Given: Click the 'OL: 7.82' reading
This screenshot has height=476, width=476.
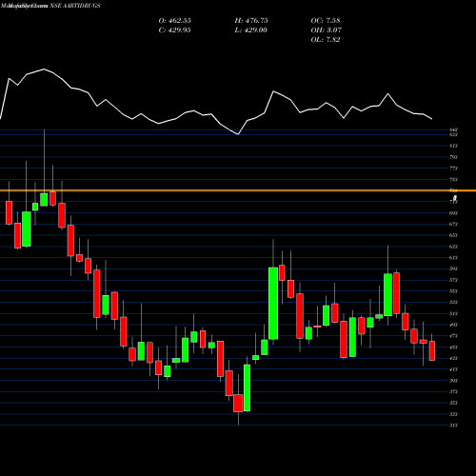Looking at the screenshot, I should coord(326,40).
